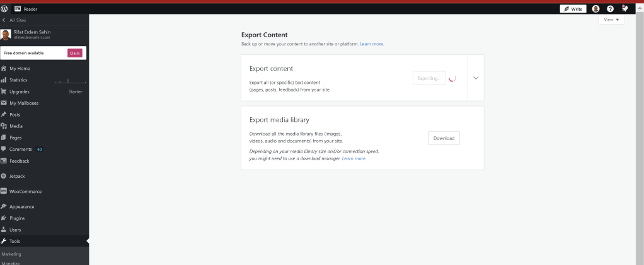This screenshot has width=644, height=265.
Task: Click the site avatar for Rifat Erdem Sahin
Action: tap(5, 35)
